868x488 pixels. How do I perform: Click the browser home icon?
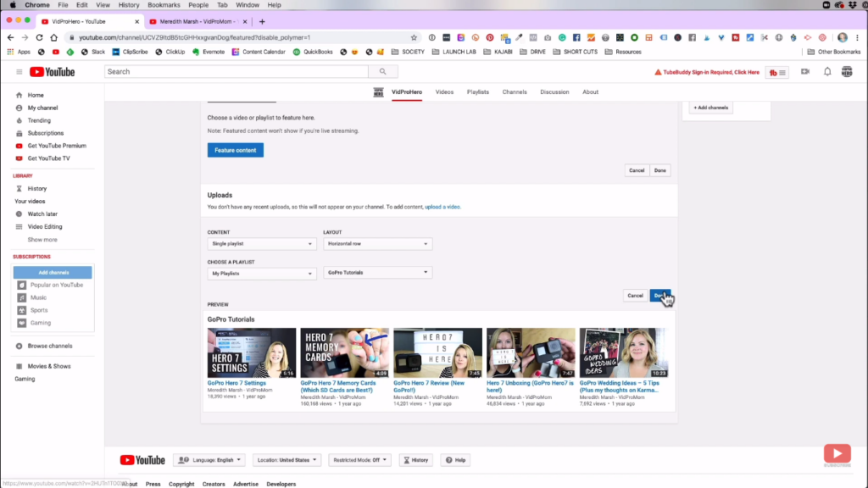click(53, 37)
